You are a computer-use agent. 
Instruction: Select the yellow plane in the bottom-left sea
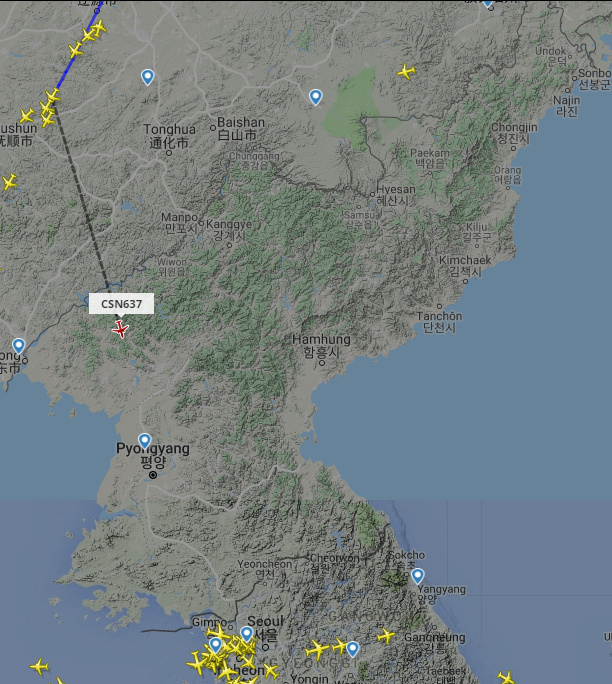pyautogui.click(x=39, y=666)
